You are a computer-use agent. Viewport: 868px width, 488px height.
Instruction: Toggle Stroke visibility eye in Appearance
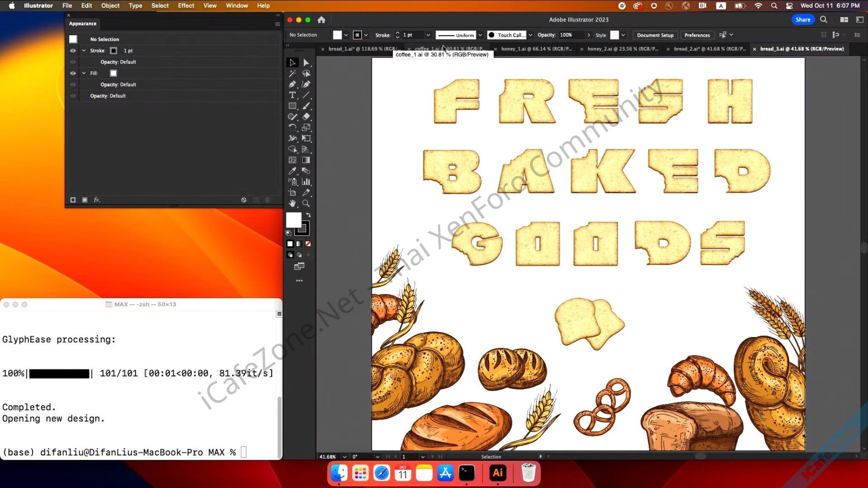[73, 50]
